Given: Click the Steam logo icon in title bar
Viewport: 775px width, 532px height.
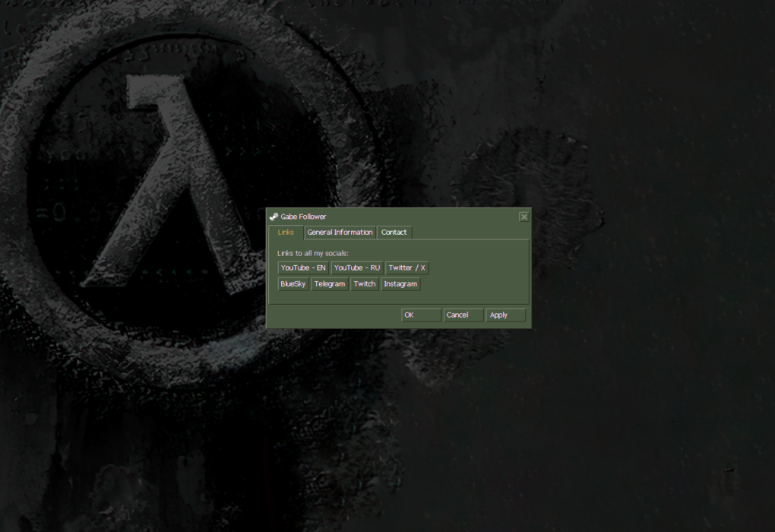Looking at the screenshot, I should [274, 217].
